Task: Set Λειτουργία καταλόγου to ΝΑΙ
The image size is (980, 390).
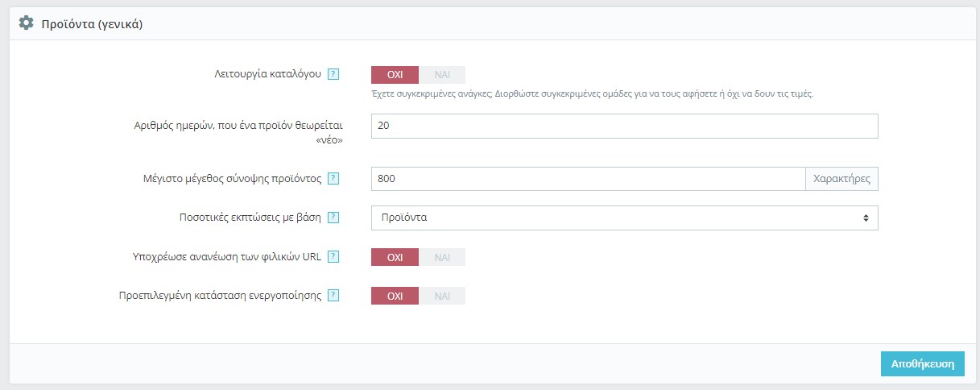Action: point(442,75)
